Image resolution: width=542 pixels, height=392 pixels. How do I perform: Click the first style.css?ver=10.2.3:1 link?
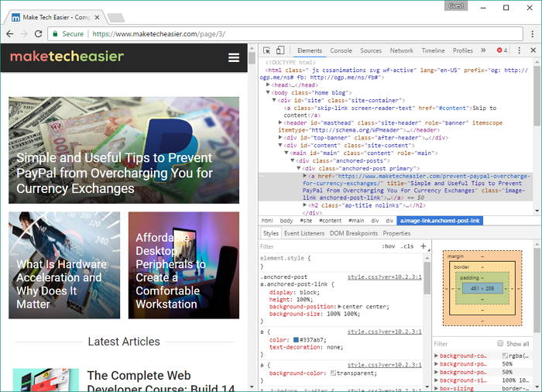click(384, 277)
